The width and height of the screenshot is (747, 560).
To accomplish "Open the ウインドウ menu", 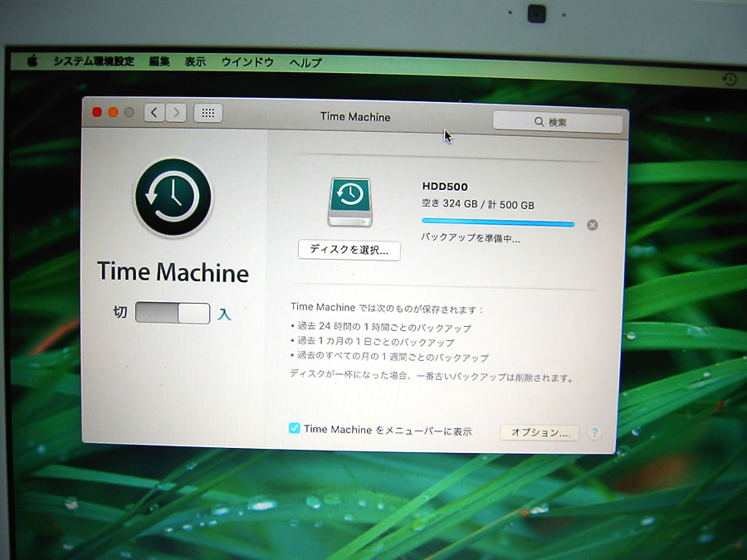I will [x=247, y=62].
